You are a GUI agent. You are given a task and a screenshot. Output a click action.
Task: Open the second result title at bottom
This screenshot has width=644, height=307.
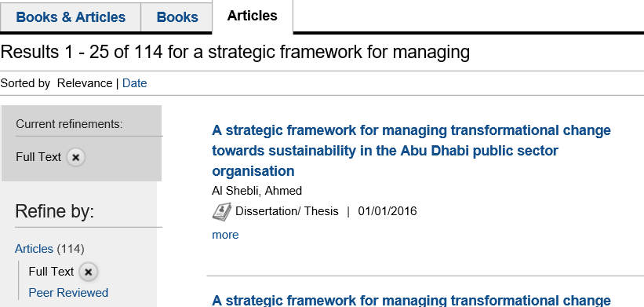(x=411, y=300)
